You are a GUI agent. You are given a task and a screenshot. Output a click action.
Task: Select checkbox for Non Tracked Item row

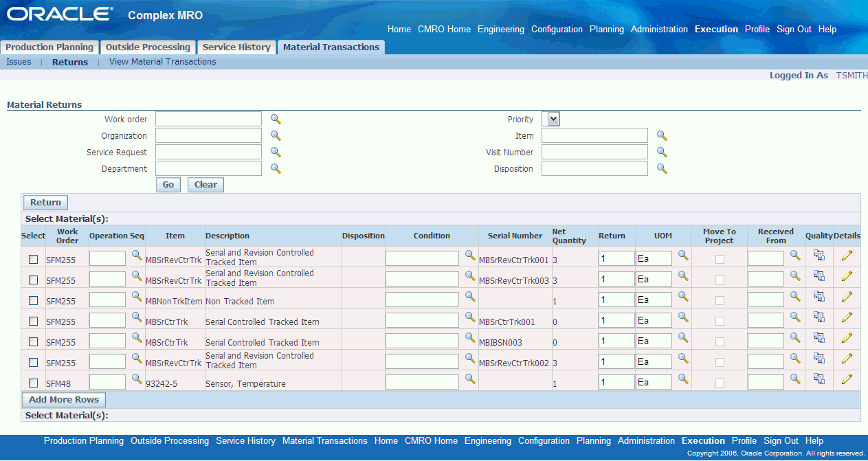(33, 300)
